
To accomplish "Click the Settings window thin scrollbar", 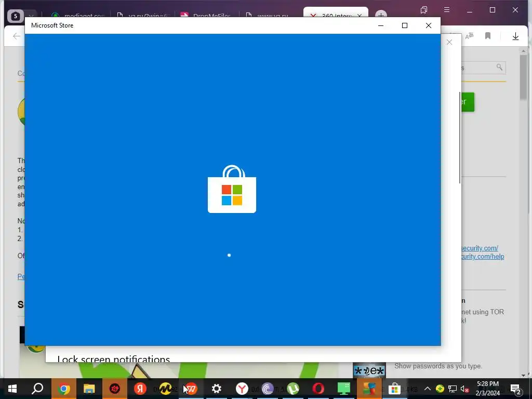I will [460, 137].
